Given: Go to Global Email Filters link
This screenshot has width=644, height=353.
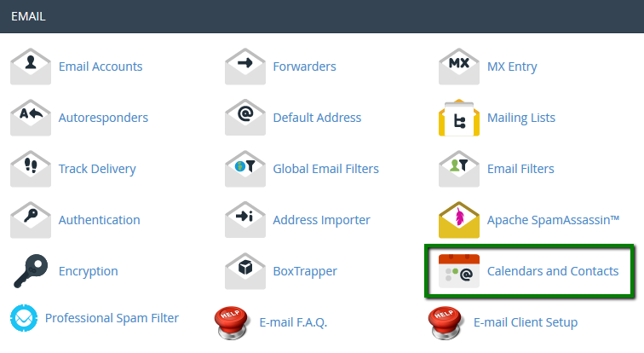Looking at the screenshot, I should click(325, 169).
